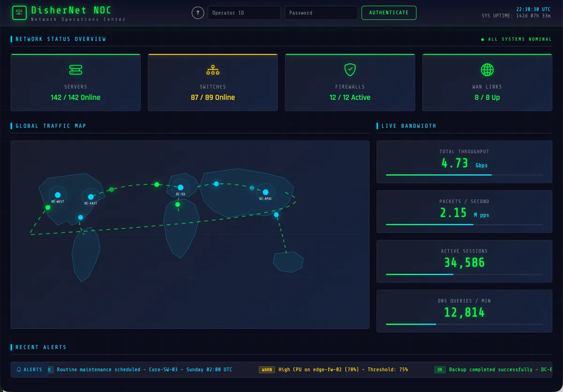Click the GLOBAL TRAFFIC MAP heading
The image size is (563, 392).
click(51, 126)
